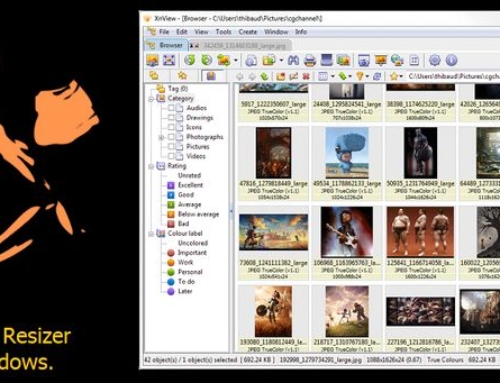This screenshot has width=500, height=383.
Task: Tick the Photographs category checkbox
Action: 171,137
